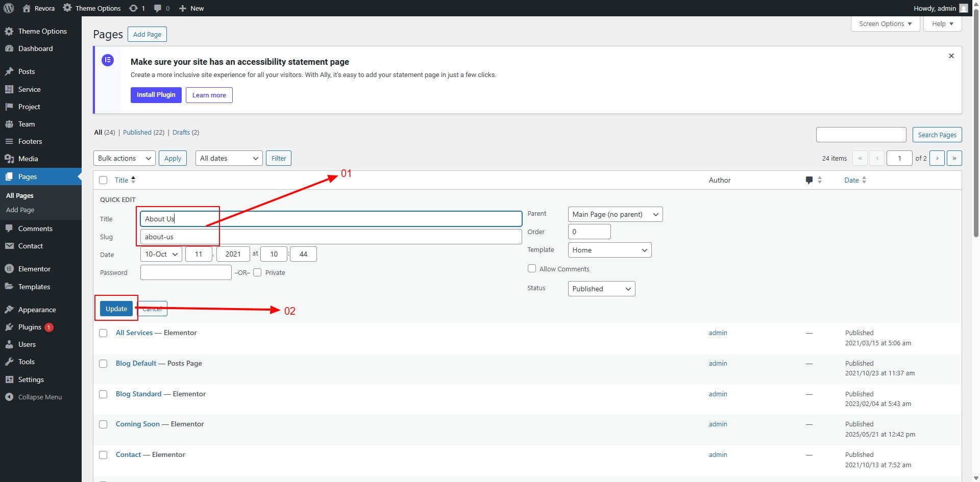Click the Team group icon
980x482 pixels.
(x=9, y=124)
